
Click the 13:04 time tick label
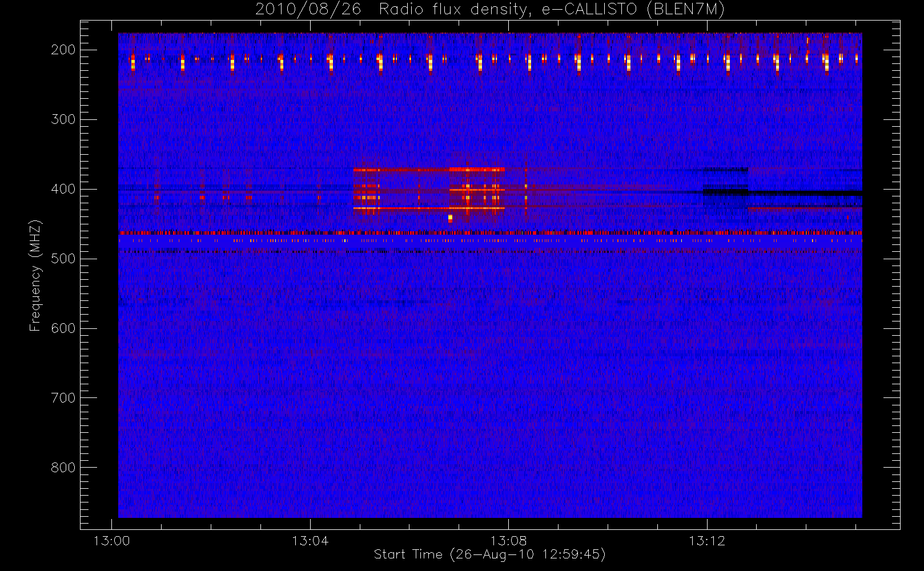point(310,541)
